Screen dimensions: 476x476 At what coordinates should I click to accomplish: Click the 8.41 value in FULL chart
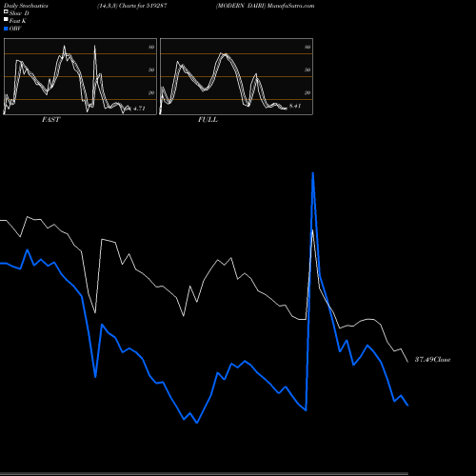pos(295,106)
